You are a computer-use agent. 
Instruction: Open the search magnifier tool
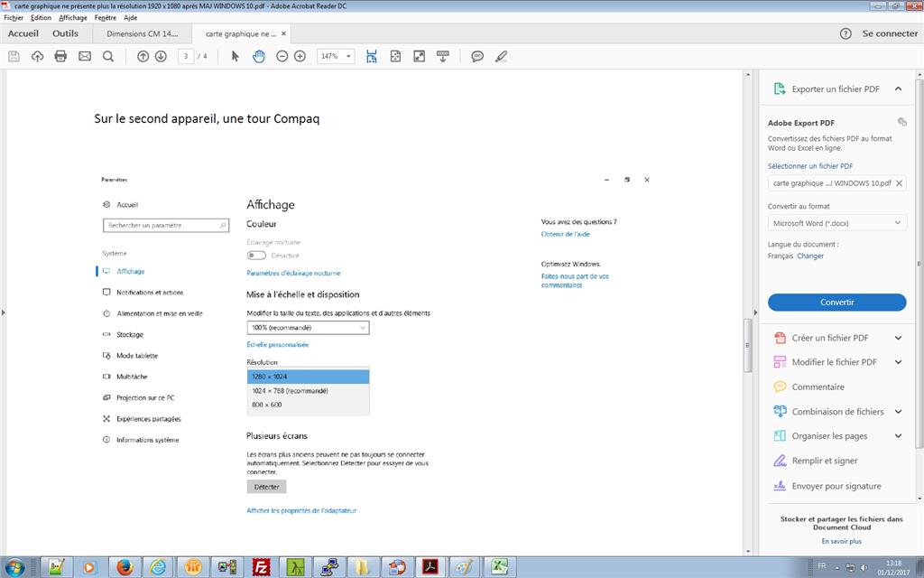click(108, 57)
